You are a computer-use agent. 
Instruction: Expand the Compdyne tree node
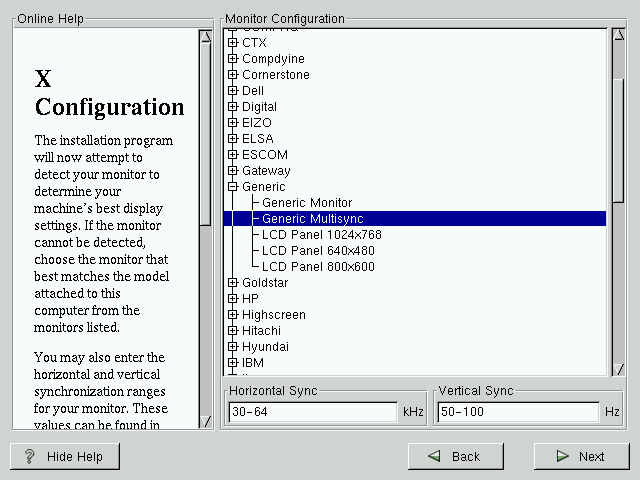233,59
